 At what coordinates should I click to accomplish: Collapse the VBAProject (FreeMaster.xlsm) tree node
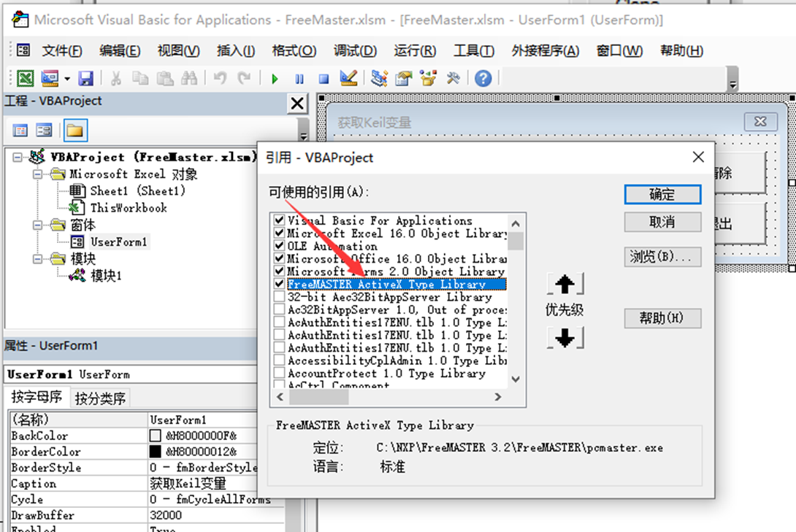pyautogui.click(x=18, y=157)
